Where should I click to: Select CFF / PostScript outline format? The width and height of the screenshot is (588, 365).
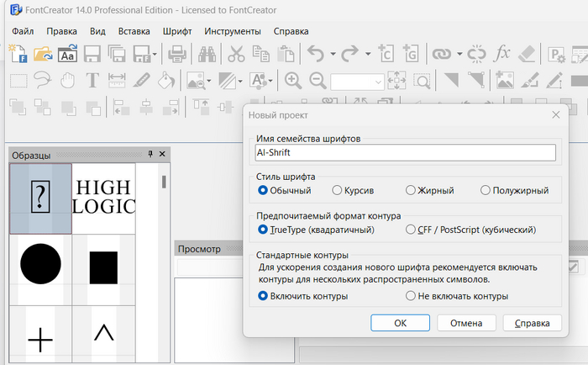tap(411, 229)
